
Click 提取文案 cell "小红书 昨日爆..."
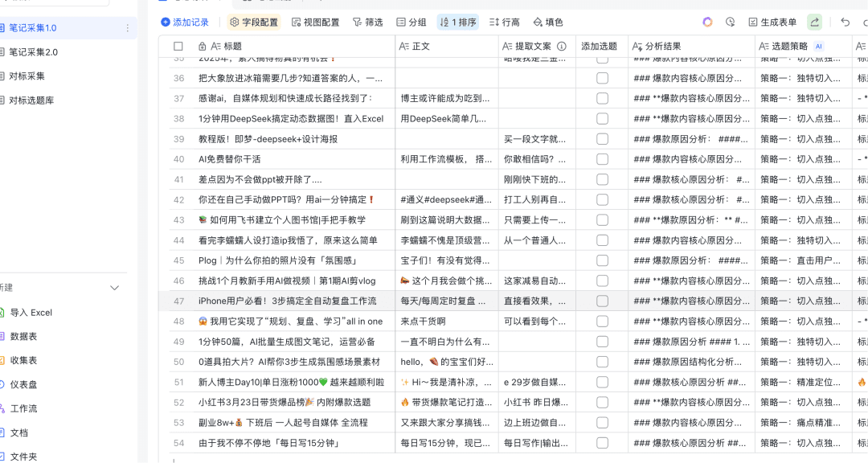[536, 402]
